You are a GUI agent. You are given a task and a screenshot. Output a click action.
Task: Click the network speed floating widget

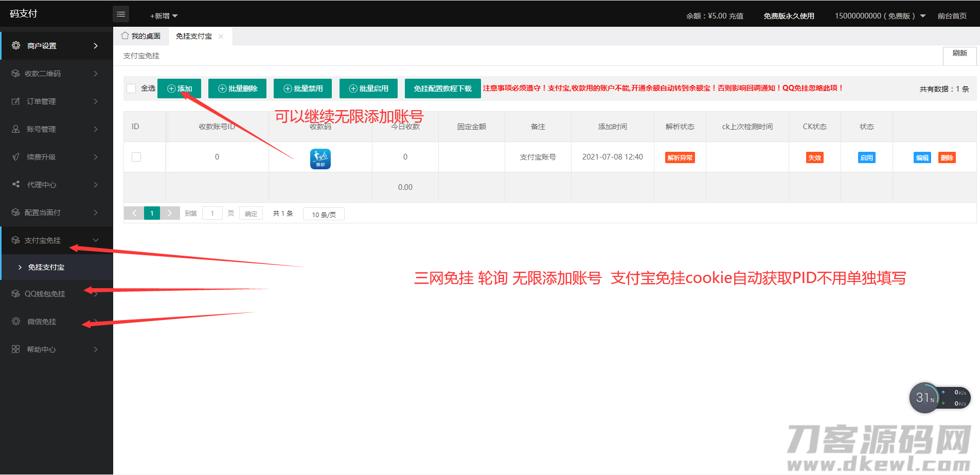click(x=939, y=398)
